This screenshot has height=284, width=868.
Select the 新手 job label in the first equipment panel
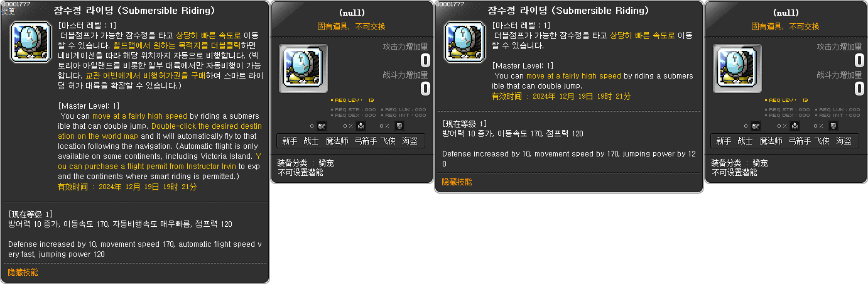[290, 141]
